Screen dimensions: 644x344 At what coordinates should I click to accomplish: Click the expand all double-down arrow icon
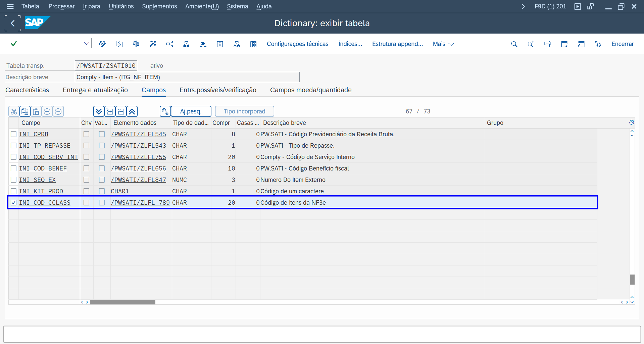pyautogui.click(x=98, y=111)
